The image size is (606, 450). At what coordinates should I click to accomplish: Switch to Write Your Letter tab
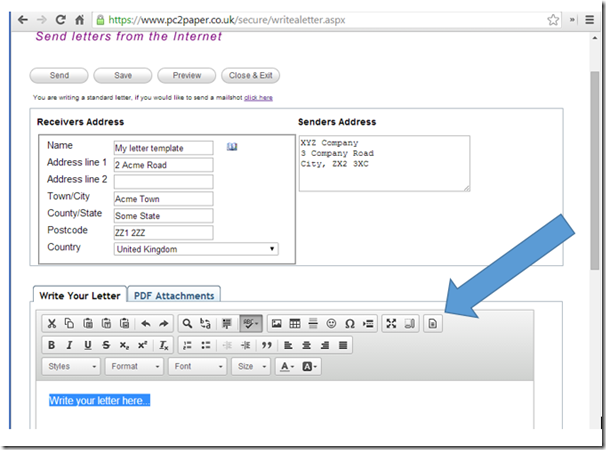pyautogui.click(x=80, y=296)
